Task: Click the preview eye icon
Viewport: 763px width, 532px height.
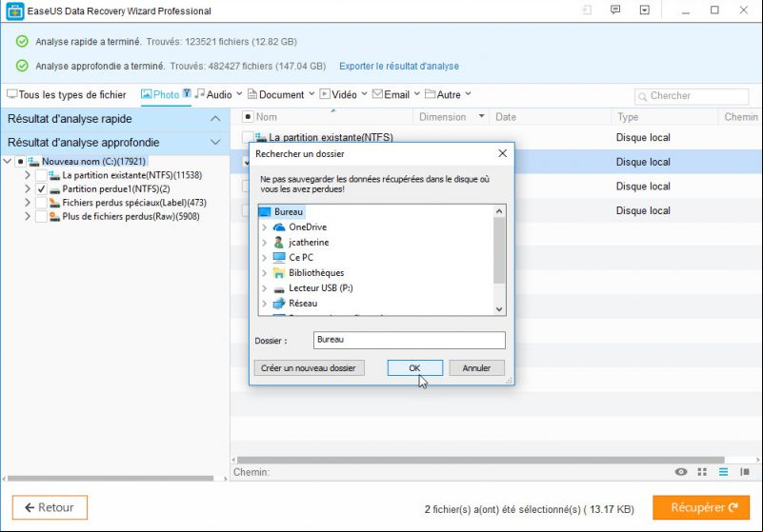Action: coord(681,472)
